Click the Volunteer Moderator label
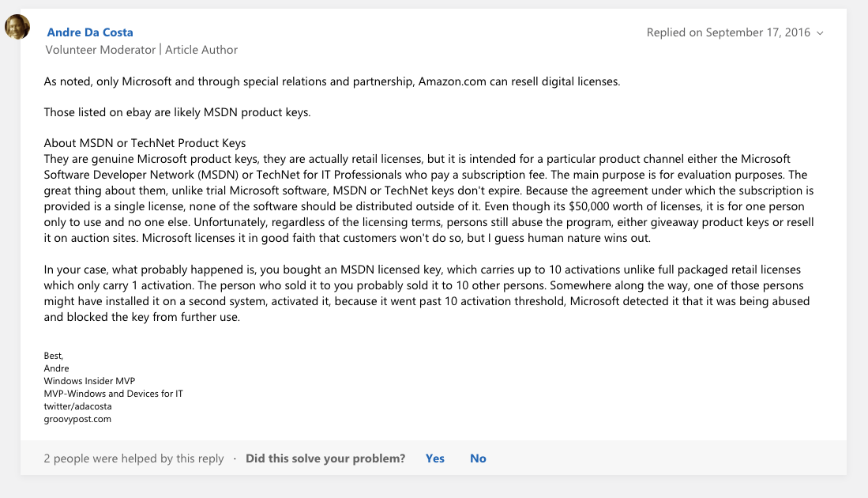Image resolution: width=868 pixels, height=498 pixels. (100, 49)
